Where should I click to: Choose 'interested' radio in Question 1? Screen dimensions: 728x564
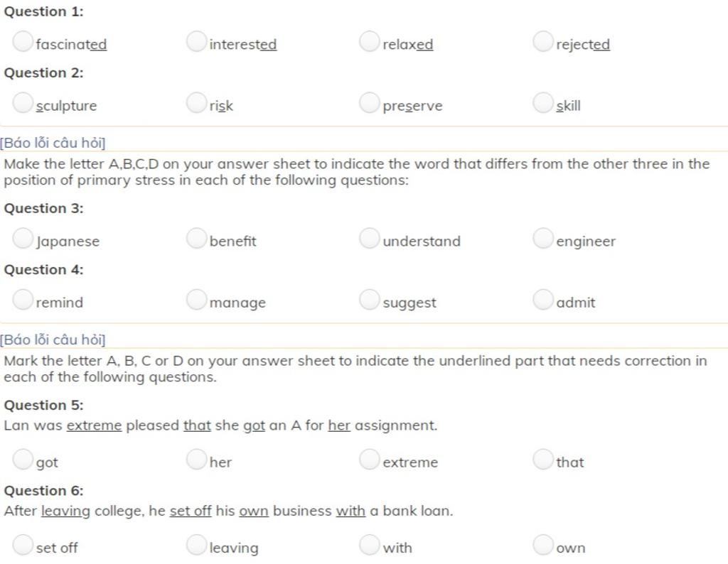[x=196, y=41]
